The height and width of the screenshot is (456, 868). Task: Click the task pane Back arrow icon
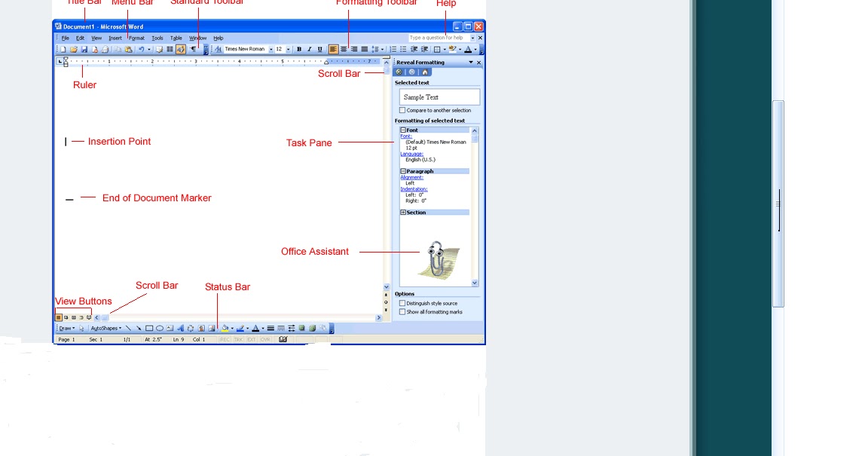(399, 72)
